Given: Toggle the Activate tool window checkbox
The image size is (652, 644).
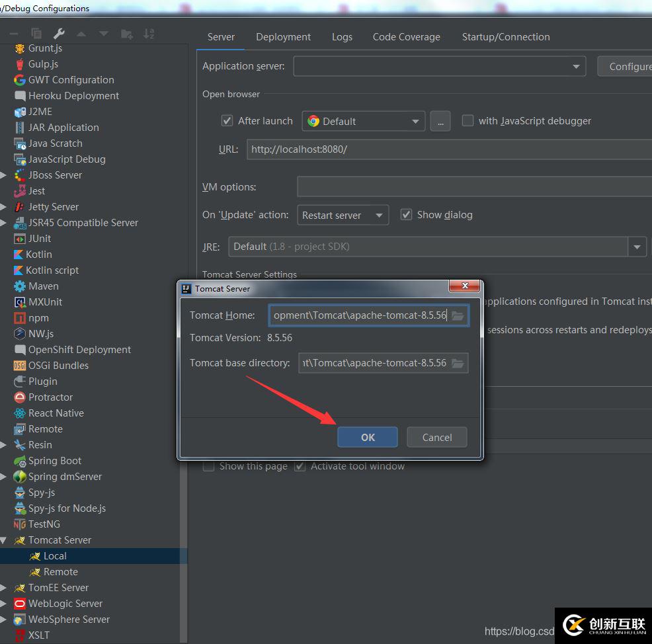Looking at the screenshot, I should (300, 466).
